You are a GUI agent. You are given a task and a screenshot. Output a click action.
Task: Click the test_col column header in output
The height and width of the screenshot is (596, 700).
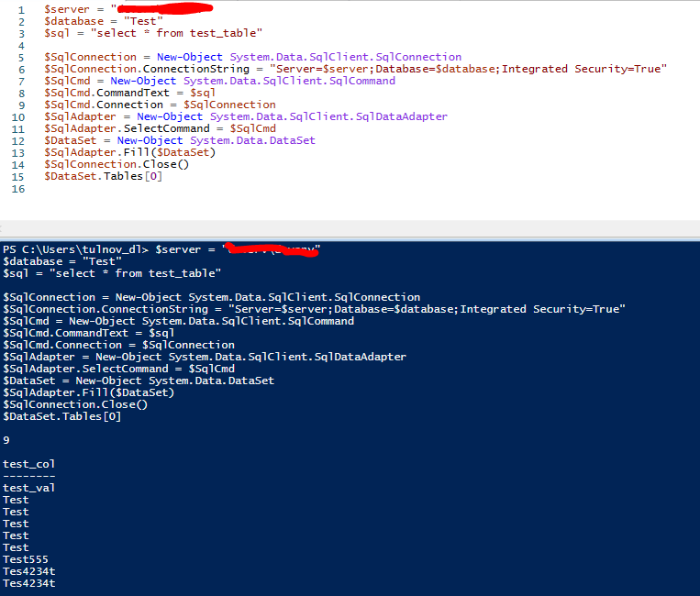pyautogui.click(x=29, y=464)
